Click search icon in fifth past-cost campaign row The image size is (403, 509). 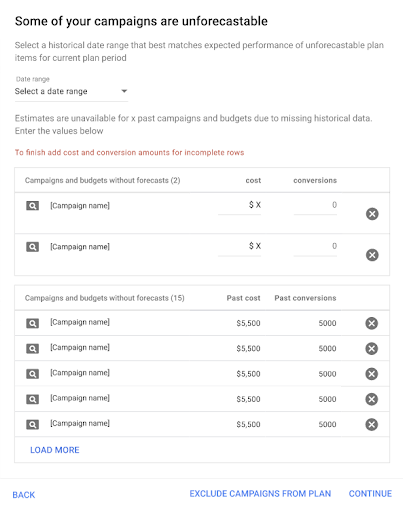click(32, 424)
